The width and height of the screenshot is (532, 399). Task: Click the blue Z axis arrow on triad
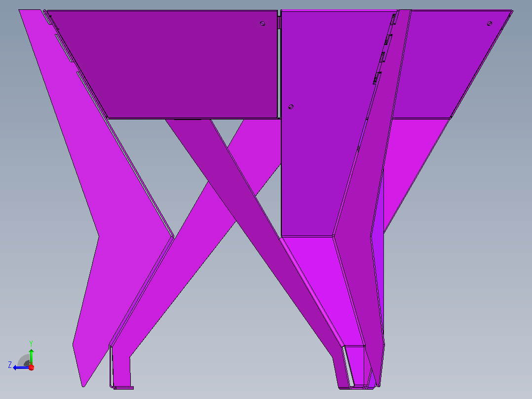click(21, 367)
